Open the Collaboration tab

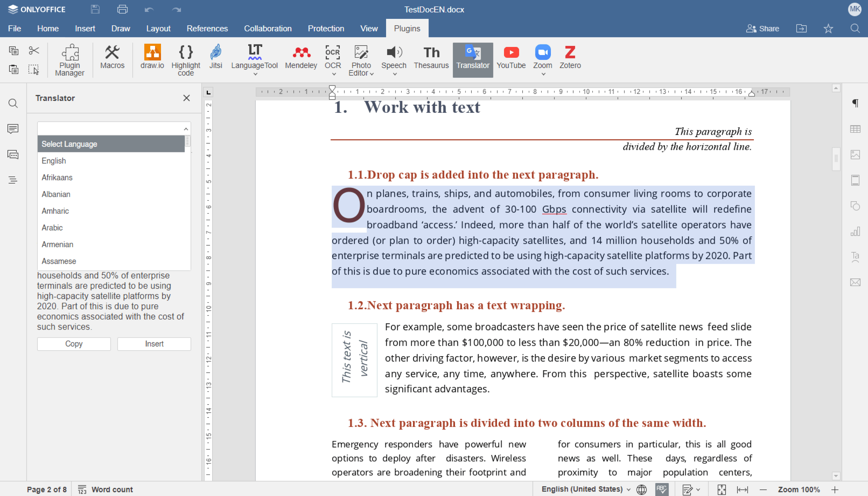[267, 28]
